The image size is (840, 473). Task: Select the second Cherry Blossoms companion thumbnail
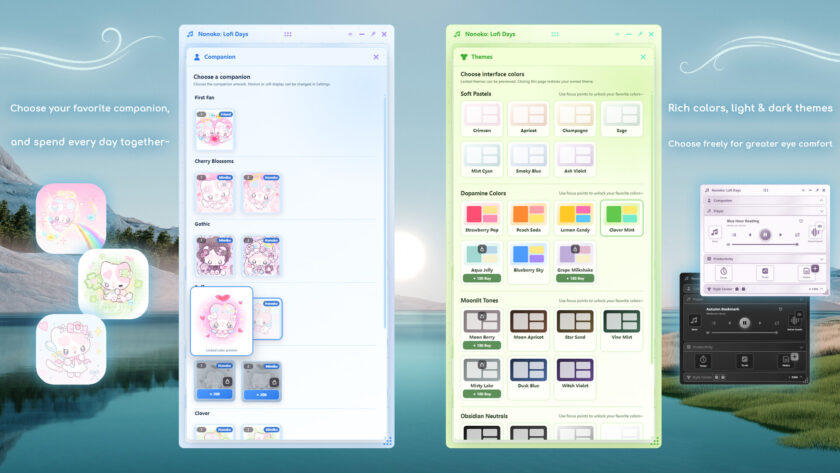pos(261,193)
